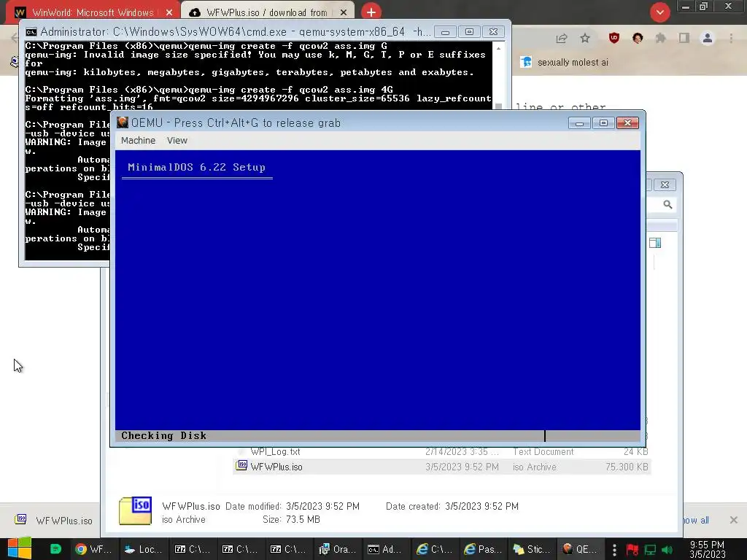The image size is (747, 560).
Task: Open the browser three-dot menu
Action: (731, 38)
